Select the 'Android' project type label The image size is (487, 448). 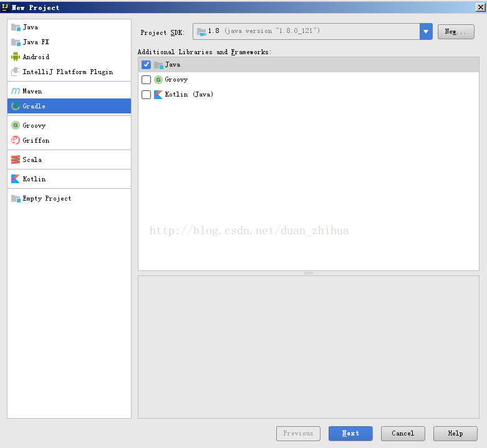(36, 57)
